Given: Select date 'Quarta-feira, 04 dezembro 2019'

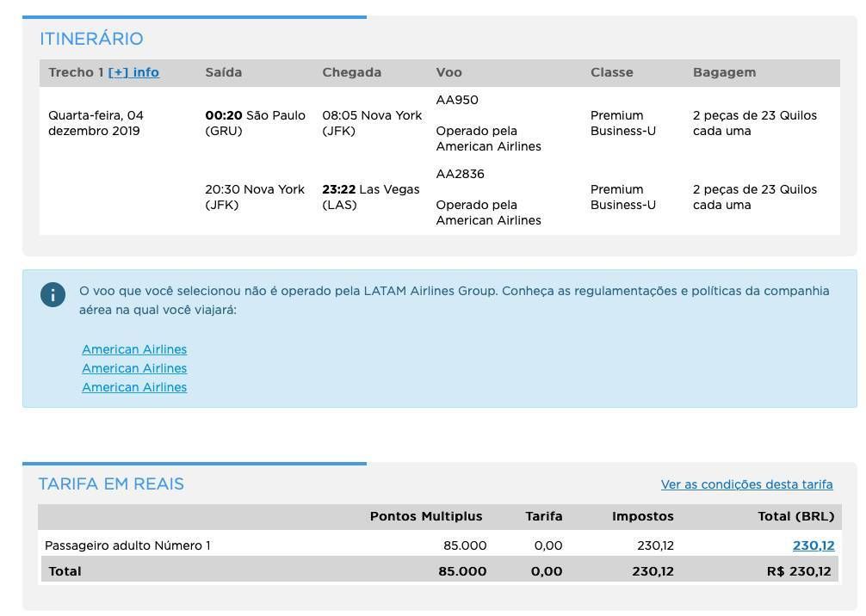Looking at the screenshot, I should [96, 123].
